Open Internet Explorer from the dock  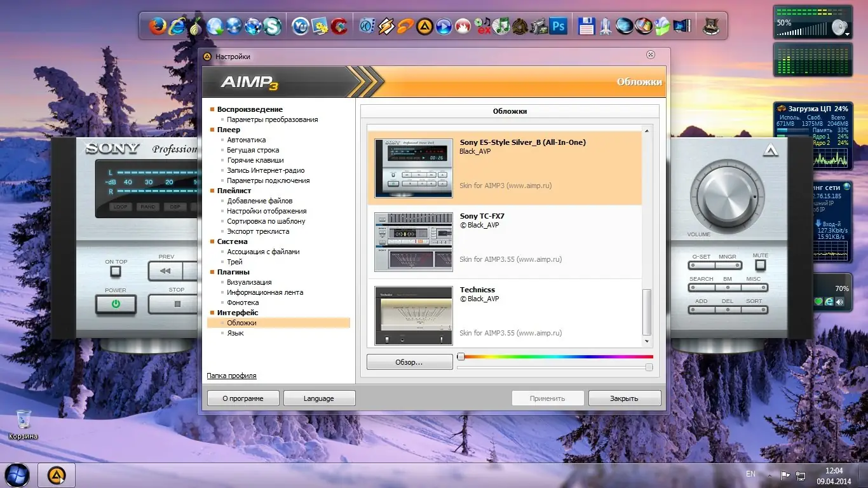tap(177, 26)
